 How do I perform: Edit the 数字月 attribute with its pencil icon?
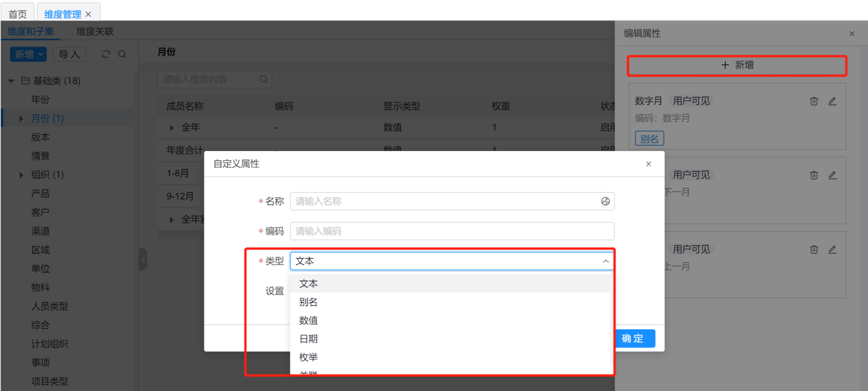[x=832, y=102]
